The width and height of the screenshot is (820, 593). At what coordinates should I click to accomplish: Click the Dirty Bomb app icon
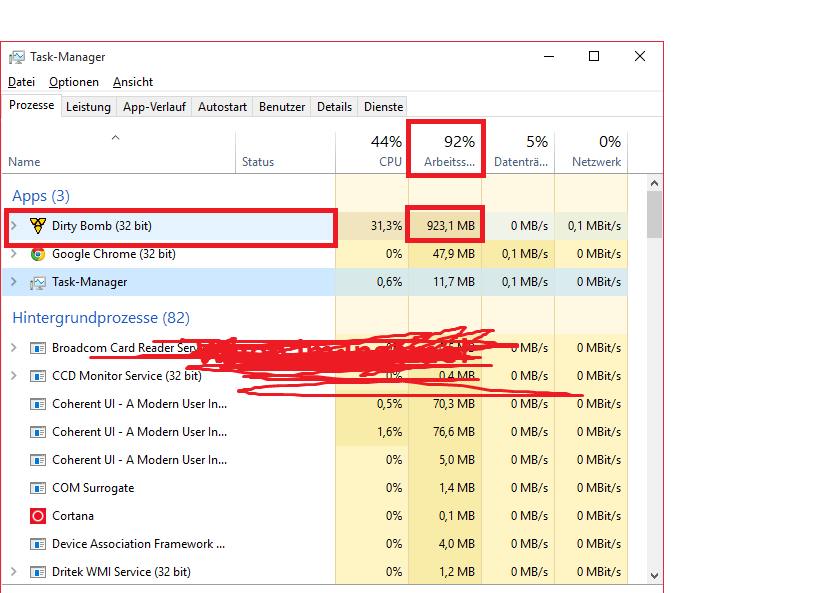(x=38, y=226)
